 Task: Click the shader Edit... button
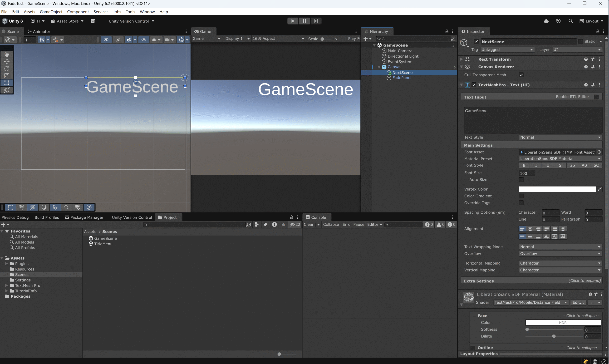578,302
